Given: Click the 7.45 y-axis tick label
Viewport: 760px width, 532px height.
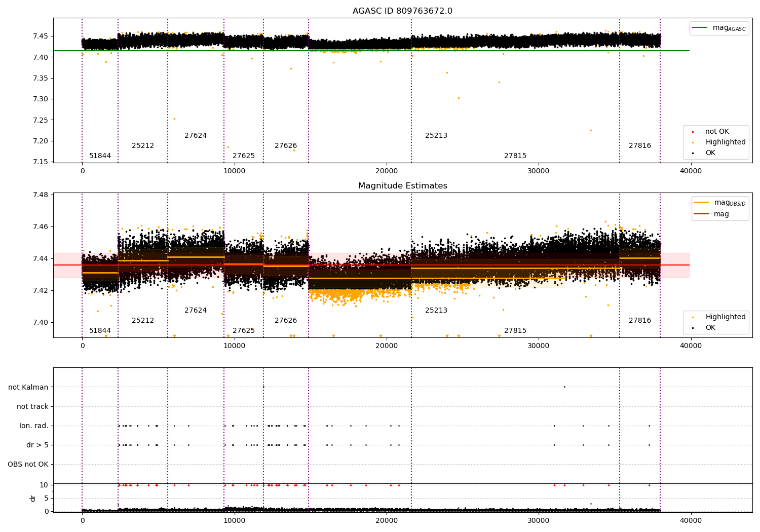Looking at the screenshot, I should pos(41,36).
